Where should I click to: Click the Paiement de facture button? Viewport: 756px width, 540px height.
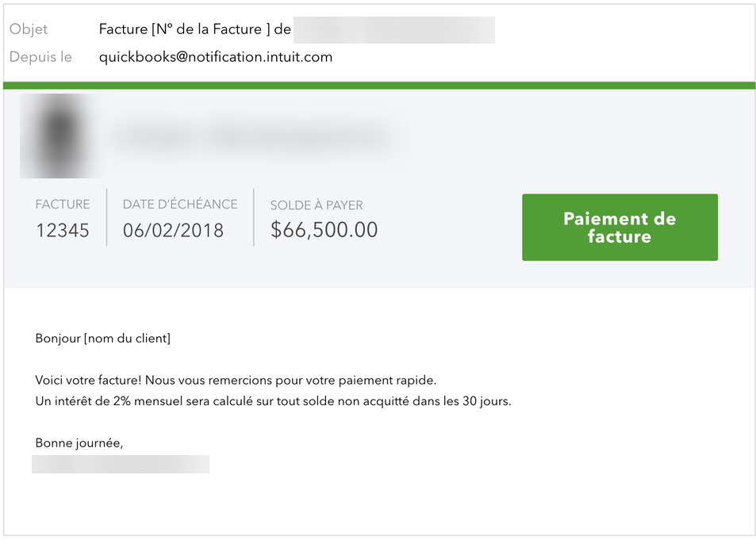pyautogui.click(x=620, y=228)
